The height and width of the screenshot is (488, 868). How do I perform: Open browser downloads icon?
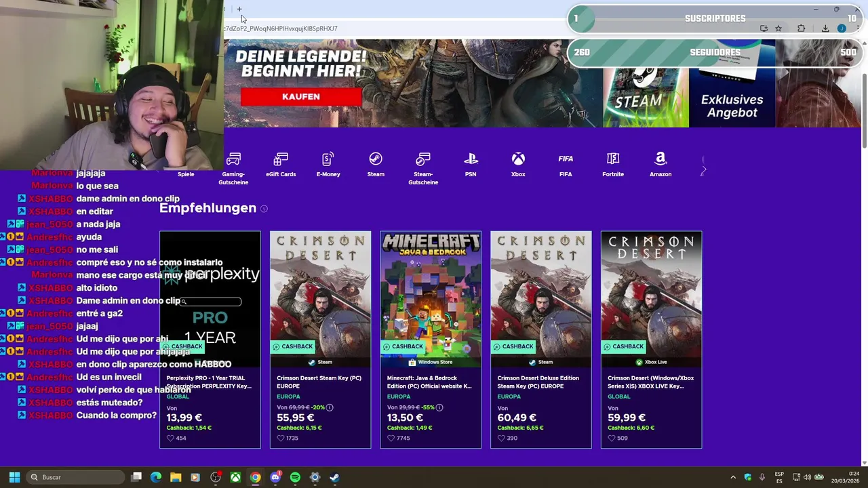825,28
